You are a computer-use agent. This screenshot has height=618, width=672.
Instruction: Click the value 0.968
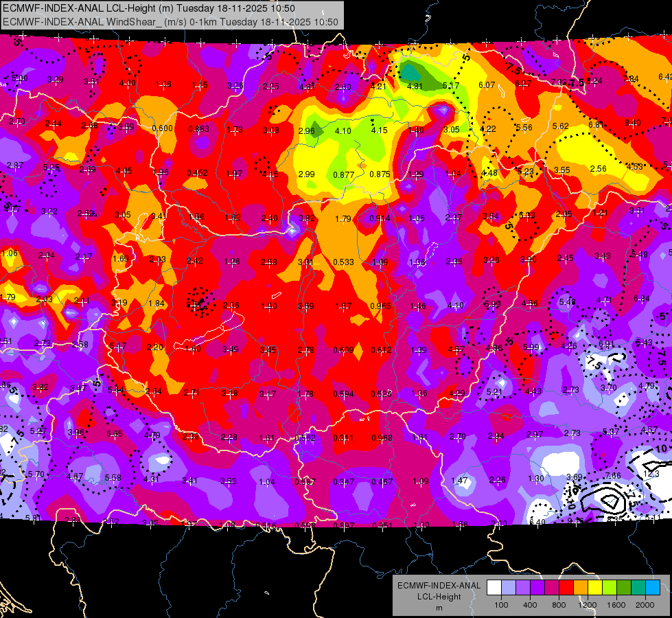pyautogui.click(x=382, y=438)
